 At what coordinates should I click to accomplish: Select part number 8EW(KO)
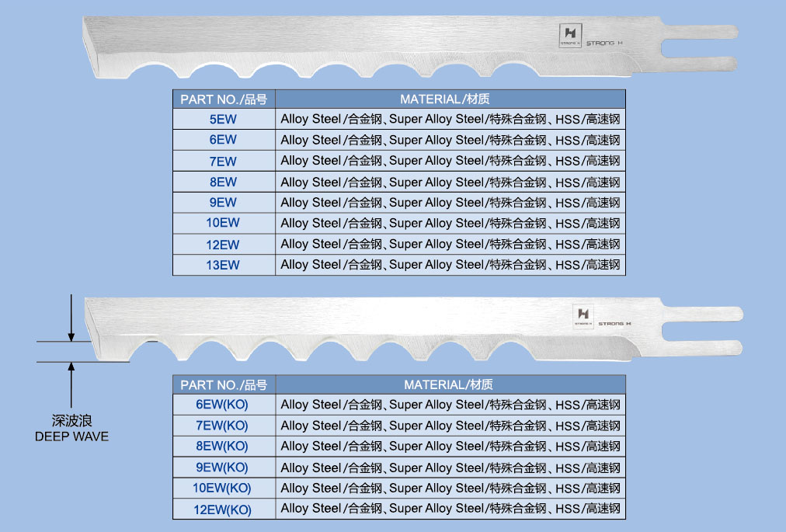point(223,446)
